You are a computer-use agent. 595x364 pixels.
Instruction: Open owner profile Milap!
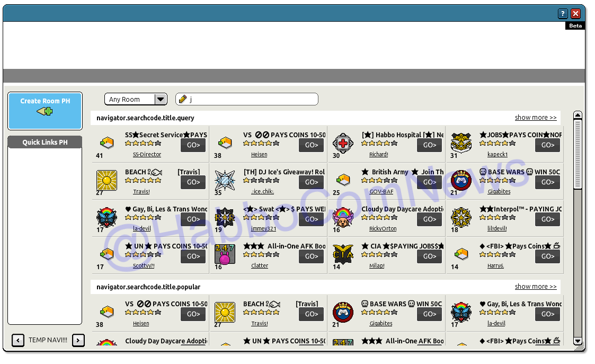point(376,265)
